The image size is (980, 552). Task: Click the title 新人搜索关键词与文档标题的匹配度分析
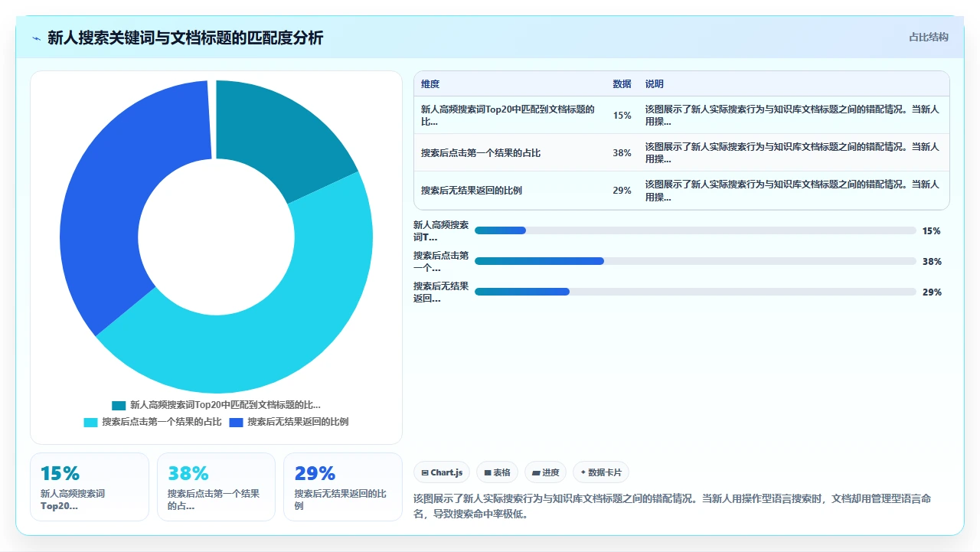point(185,38)
